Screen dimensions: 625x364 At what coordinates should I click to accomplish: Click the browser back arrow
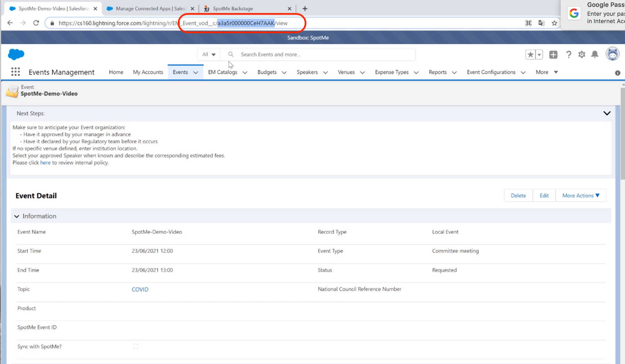coord(10,23)
